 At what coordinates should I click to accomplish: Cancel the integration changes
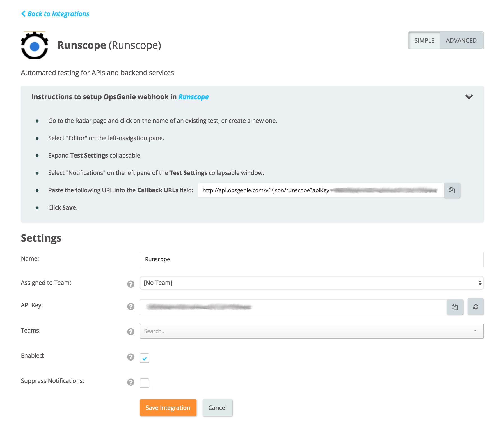click(x=217, y=408)
